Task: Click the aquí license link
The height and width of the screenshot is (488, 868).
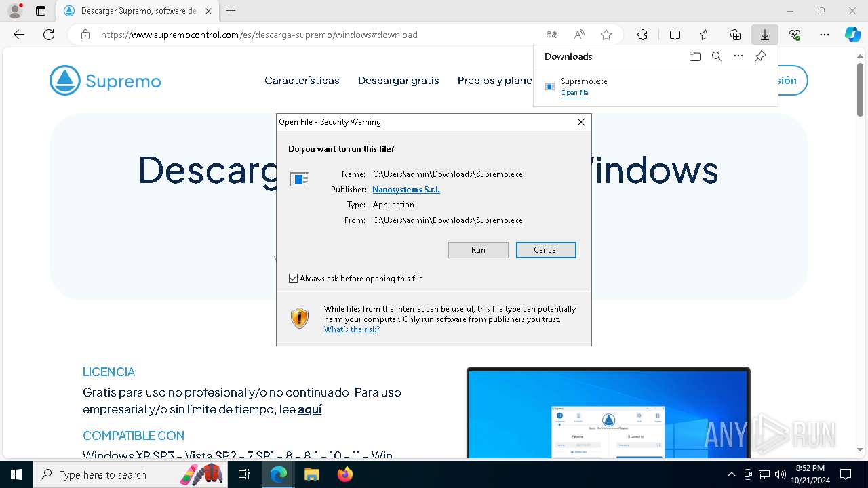Action: coord(310,409)
